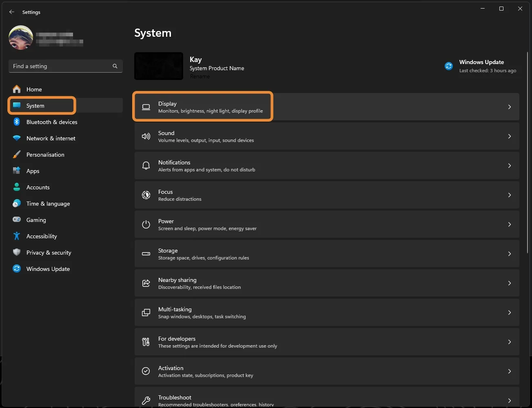
Task: Click the Time & language globe icon
Action: point(17,204)
